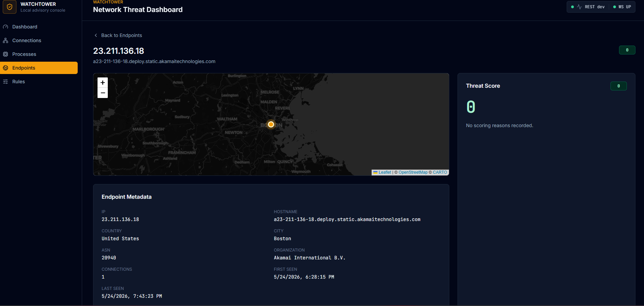Click the large green threat score number

click(x=471, y=107)
